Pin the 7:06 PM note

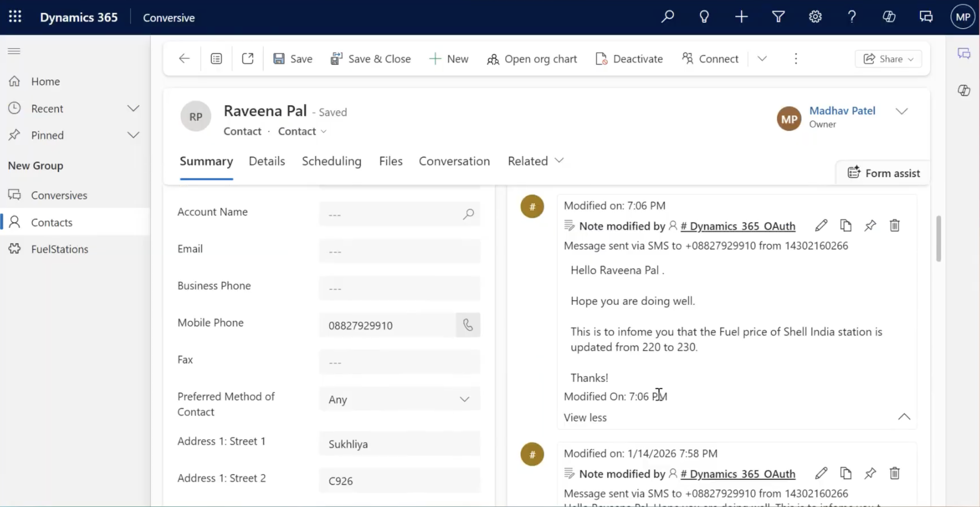[x=870, y=226]
